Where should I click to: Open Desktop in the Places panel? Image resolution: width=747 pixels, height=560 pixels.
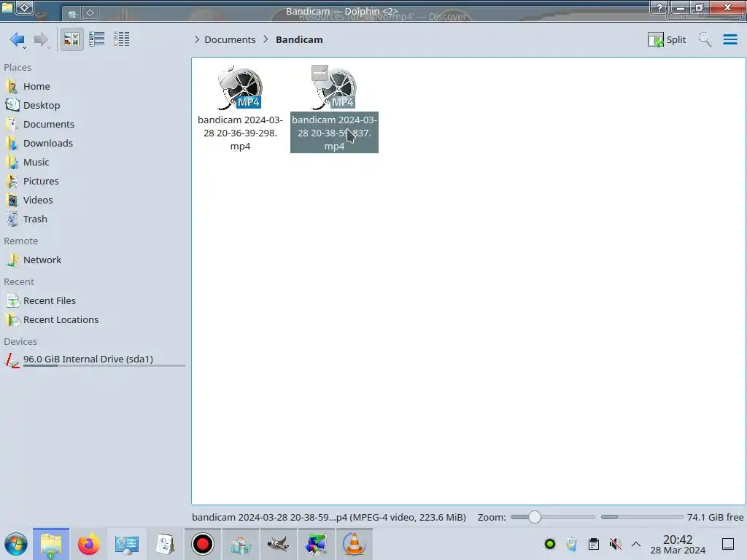tap(42, 105)
